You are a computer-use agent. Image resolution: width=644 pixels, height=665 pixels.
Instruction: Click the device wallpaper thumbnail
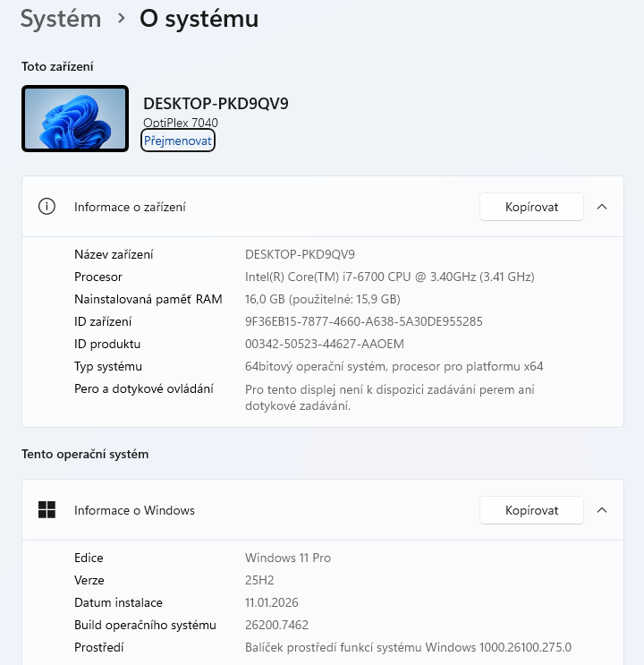(x=75, y=119)
